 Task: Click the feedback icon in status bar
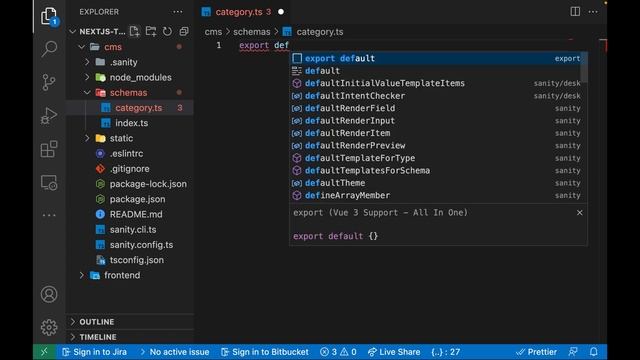click(573, 352)
